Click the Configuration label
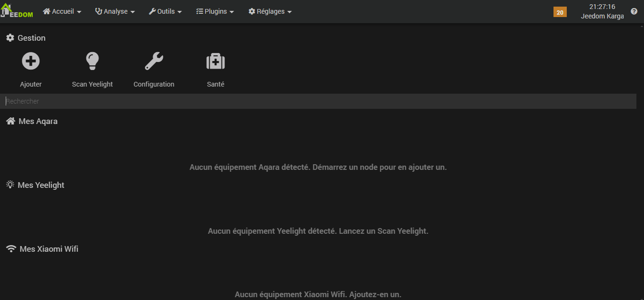Viewport: 644px width, 300px height. coord(154,84)
